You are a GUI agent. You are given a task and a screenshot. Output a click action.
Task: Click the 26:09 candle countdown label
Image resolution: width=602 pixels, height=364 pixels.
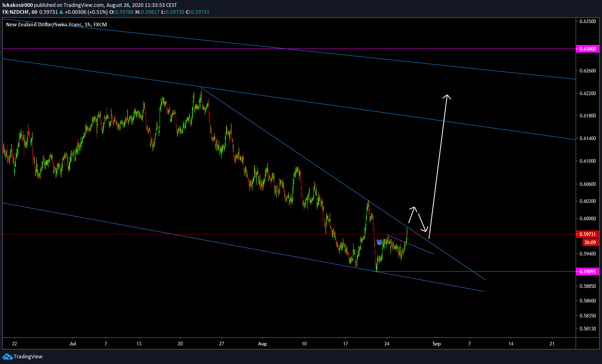click(x=590, y=243)
